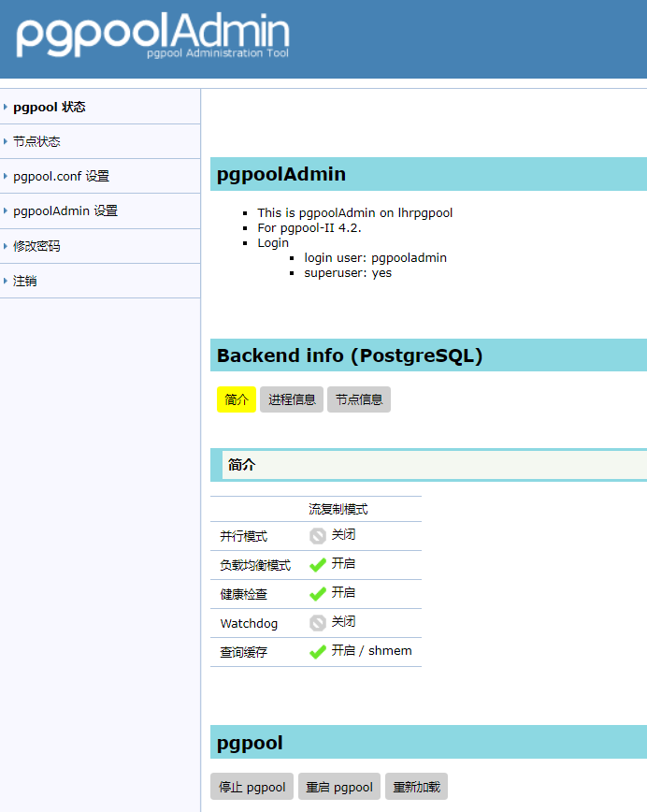The height and width of the screenshot is (812, 647).
Task: Click the disabled icon in 并行模式 row
Action: coord(318,536)
